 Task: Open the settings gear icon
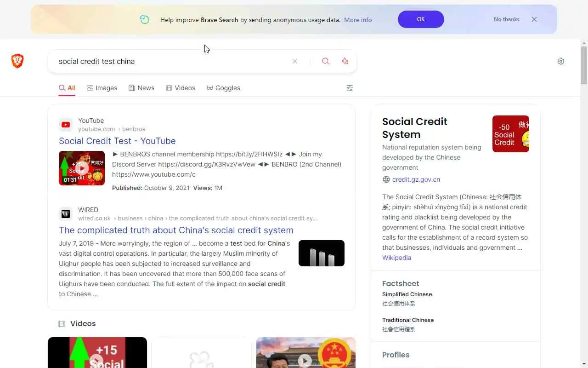tap(561, 61)
